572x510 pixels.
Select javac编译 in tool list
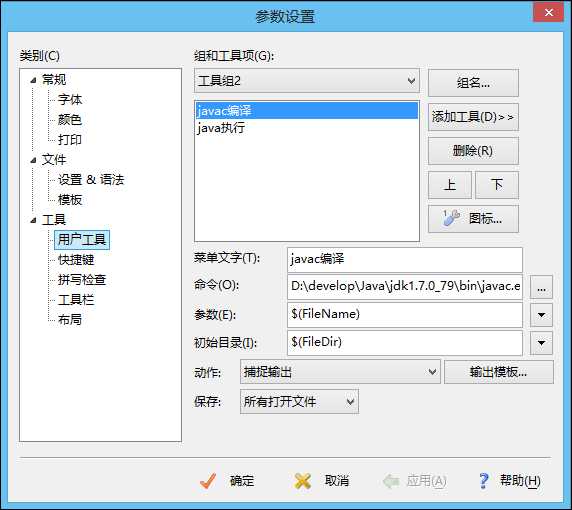(307, 111)
